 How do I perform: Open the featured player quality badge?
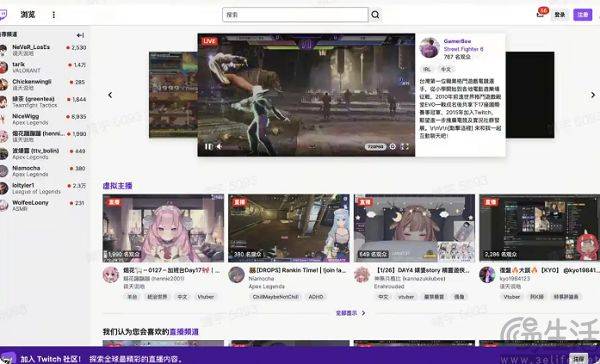coord(375,147)
